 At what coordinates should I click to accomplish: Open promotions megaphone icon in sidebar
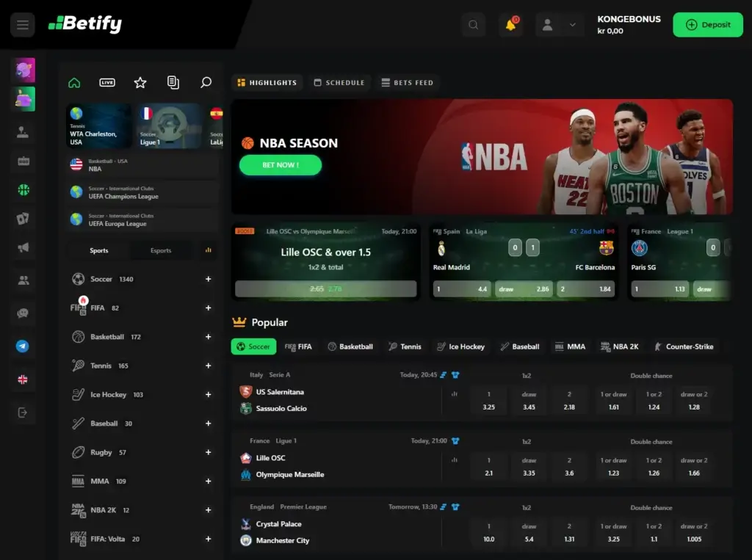23,248
